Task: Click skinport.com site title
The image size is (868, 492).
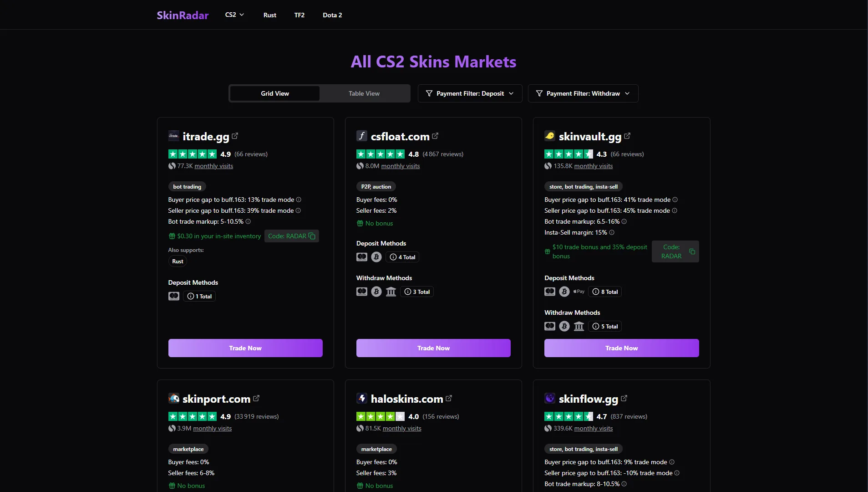Action: click(217, 399)
